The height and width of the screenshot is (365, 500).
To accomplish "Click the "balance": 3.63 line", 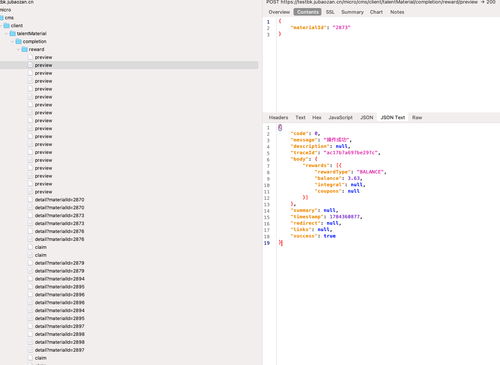I will coord(338,178).
